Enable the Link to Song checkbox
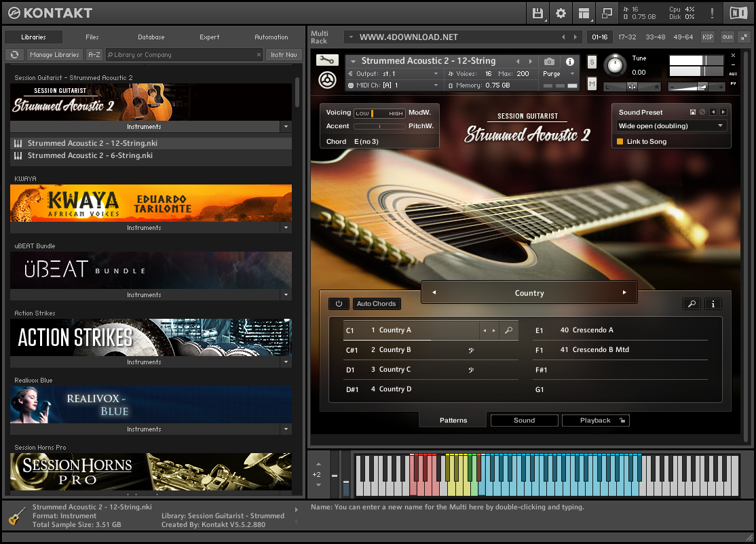 click(620, 142)
